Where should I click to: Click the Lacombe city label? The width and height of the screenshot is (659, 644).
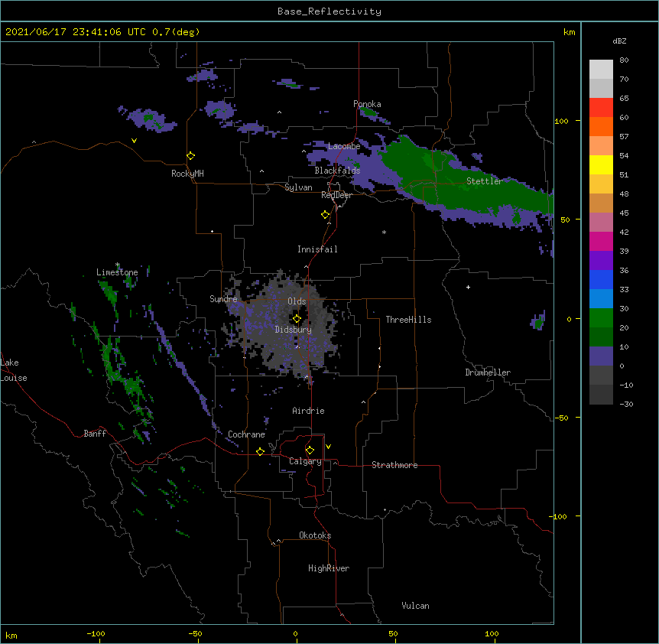pos(344,146)
